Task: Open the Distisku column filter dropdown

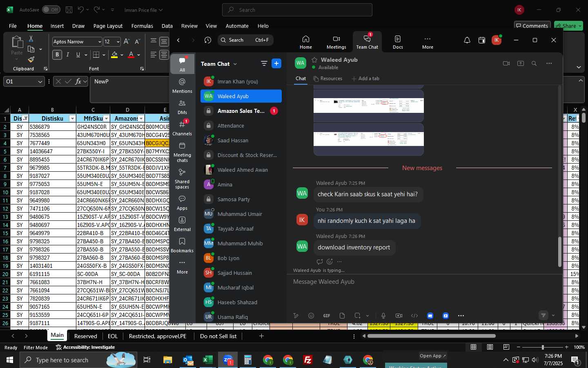Action: (x=72, y=119)
